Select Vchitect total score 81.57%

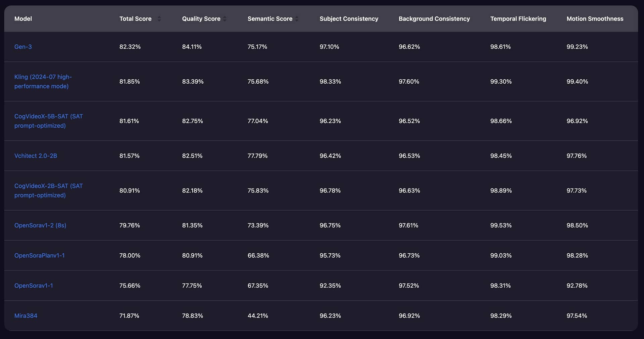pos(130,156)
